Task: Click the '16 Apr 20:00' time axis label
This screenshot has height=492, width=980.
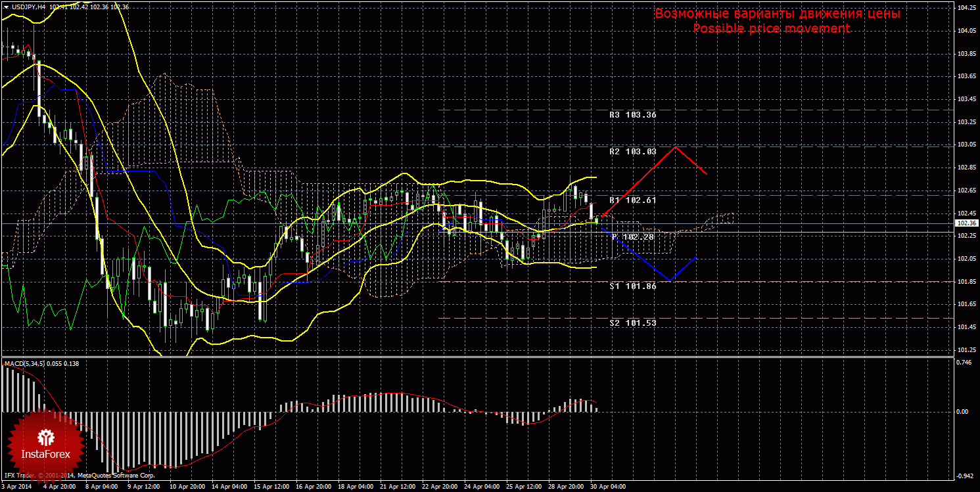Action: (x=314, y=487)
